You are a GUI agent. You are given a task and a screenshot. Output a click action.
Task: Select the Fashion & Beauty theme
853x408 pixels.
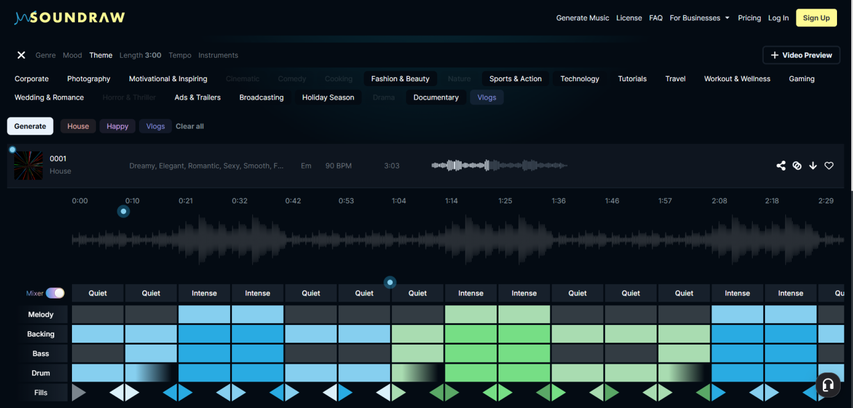point(400,79)
